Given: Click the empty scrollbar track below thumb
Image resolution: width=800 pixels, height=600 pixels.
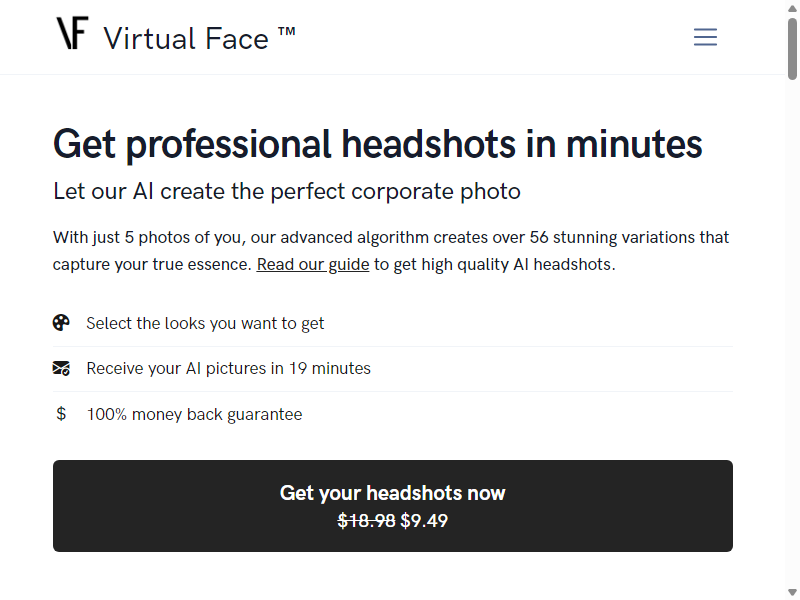Looking at the screenshot, I should click(792, 332).
